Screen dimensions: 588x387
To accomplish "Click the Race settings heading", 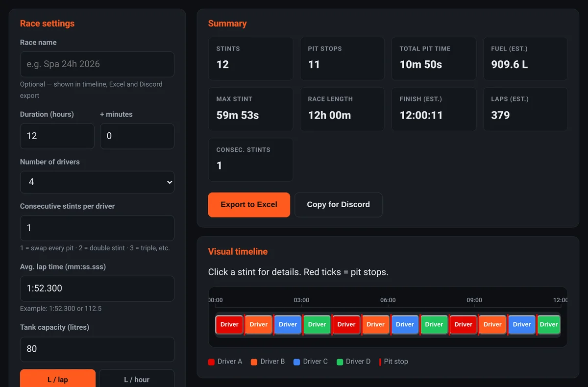I will coord(47,24).
